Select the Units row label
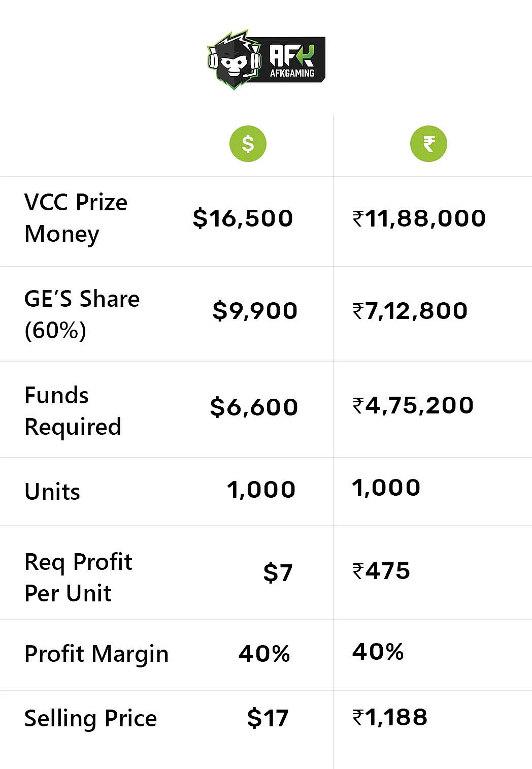The height and width of the screenshot is (769, 532). pos(52,492)
